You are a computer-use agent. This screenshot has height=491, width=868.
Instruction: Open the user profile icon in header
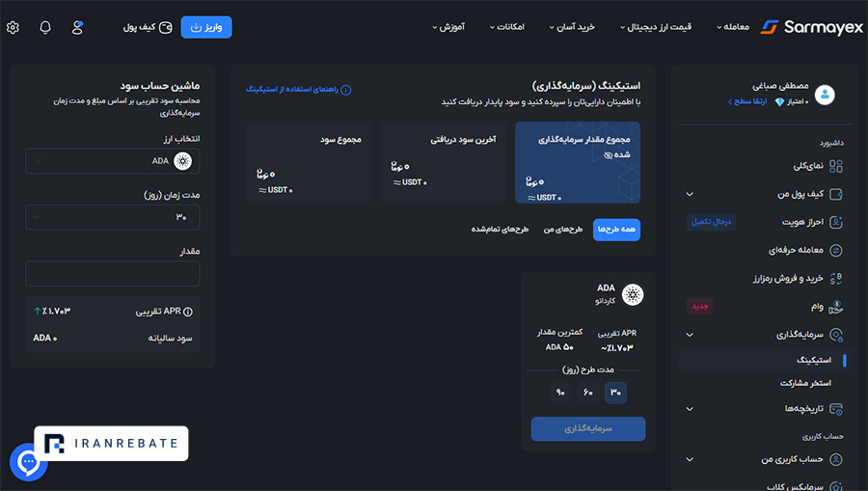[x=77, y=27]
